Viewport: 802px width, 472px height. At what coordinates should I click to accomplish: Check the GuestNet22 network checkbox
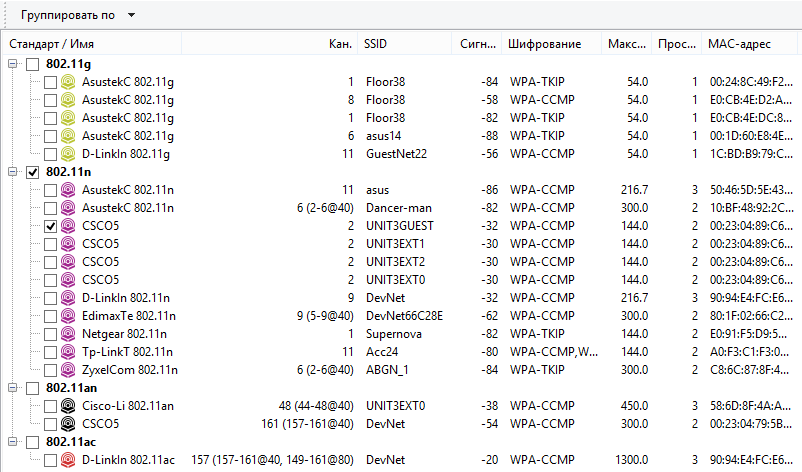[x=50, y=154]
